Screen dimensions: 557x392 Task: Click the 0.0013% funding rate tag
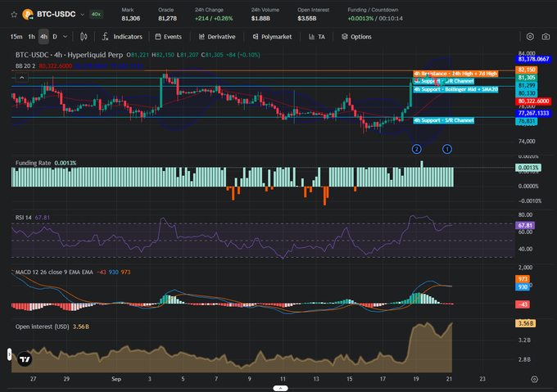(x=528, y=168)
